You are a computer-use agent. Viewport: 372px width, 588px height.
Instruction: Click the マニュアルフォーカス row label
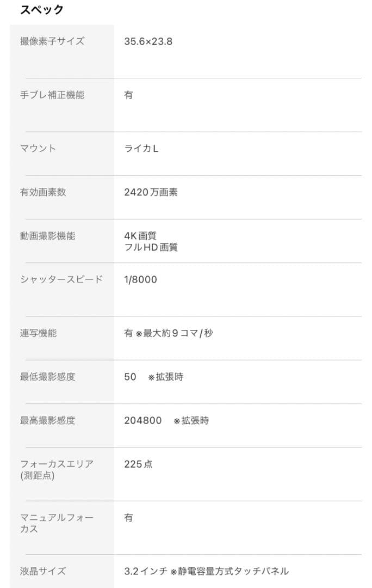pos(57,523)
